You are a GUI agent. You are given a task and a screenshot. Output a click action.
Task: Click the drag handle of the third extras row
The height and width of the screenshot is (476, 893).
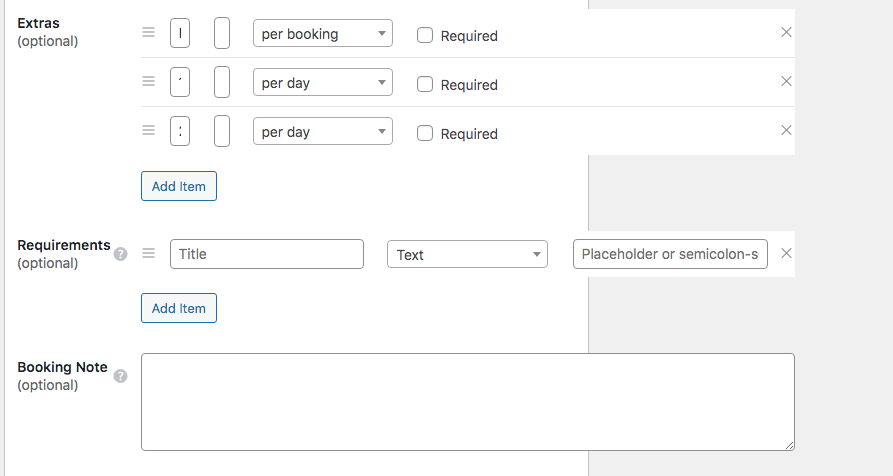[x=149, y=130]
